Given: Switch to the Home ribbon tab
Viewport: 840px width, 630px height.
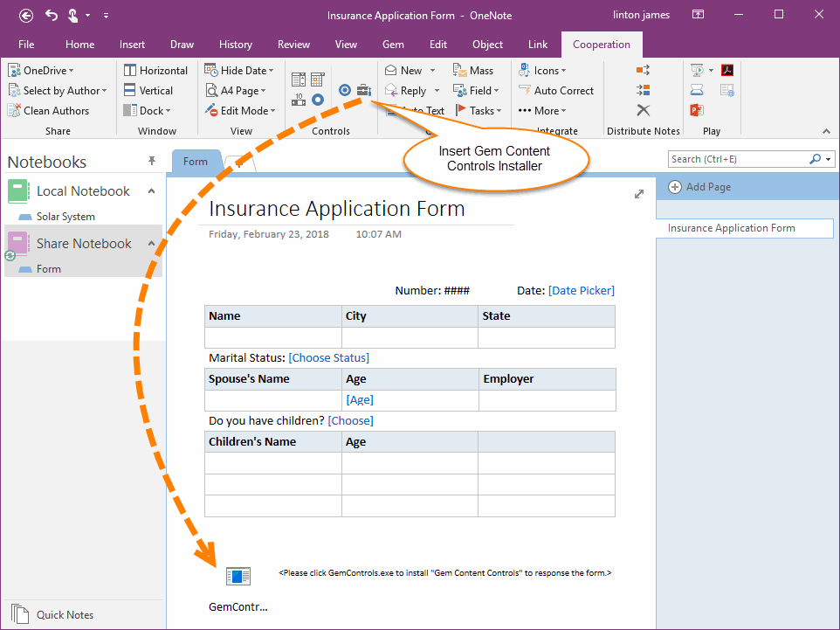Looking at the screenshot, I should 79,45.
